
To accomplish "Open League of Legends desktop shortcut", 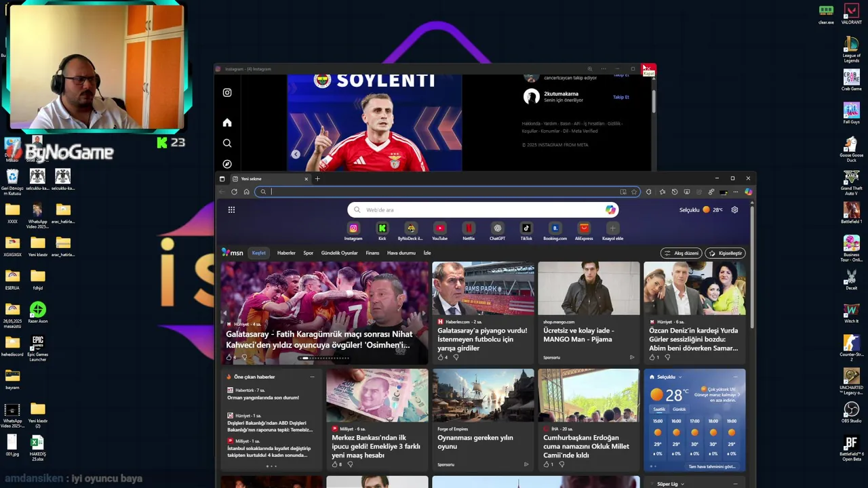I will click(x=851, y=49).
